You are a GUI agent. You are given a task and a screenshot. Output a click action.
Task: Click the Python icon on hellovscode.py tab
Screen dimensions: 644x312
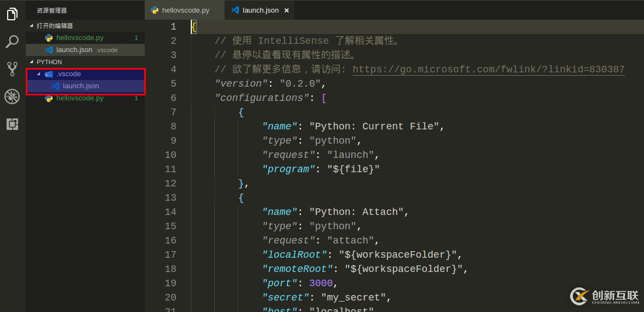click(x=155, y=10)
